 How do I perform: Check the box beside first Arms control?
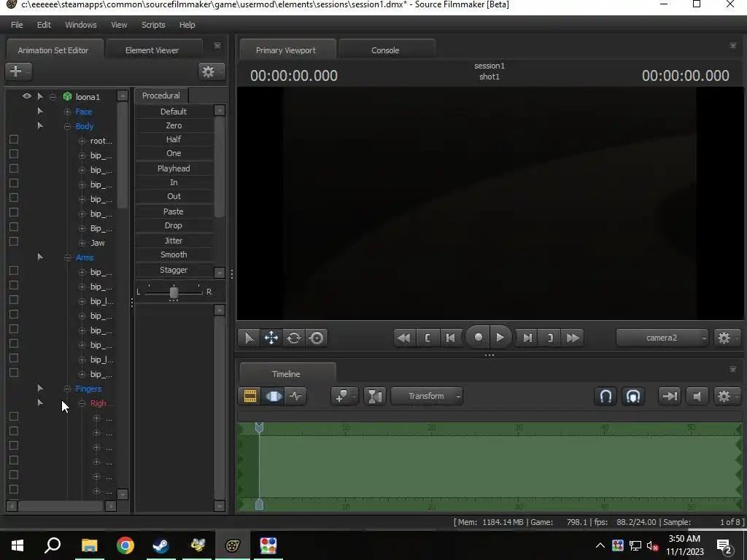[14, 271]
